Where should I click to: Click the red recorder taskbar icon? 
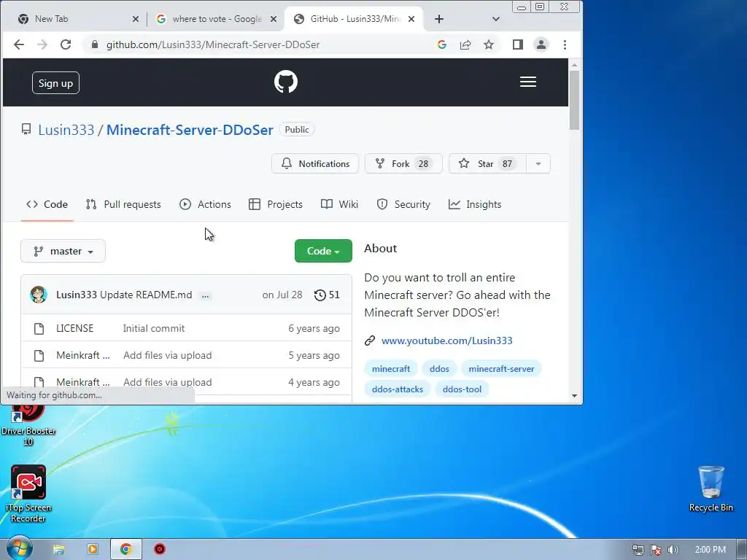[x=160, y=550]
